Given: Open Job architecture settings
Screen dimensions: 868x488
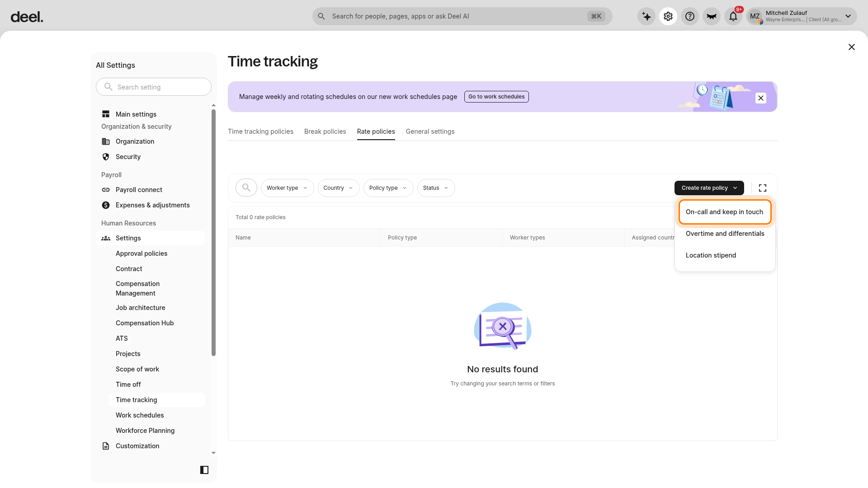Looking at the screenshot, I should tap(156, 308).
